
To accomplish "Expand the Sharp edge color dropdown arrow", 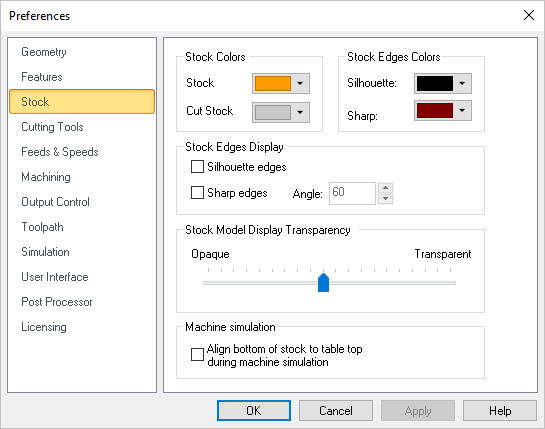I will (x=462, y=111).
